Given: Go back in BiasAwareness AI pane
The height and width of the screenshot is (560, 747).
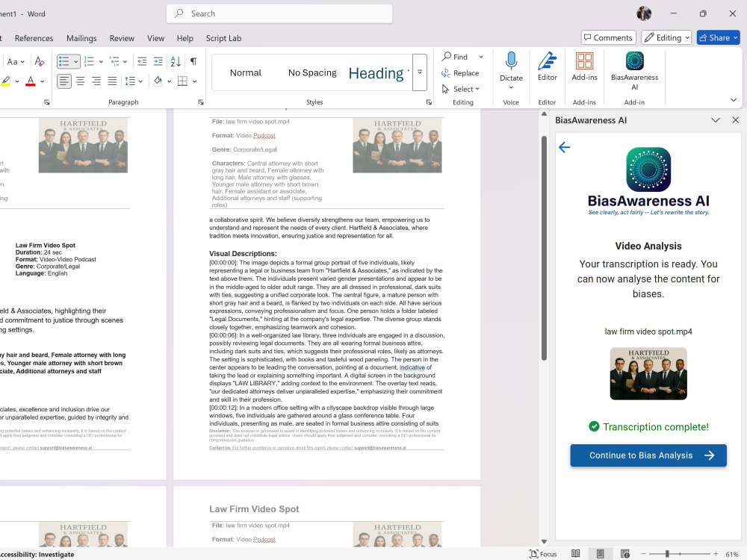Looking at the screenshot, I should point(565,147).
